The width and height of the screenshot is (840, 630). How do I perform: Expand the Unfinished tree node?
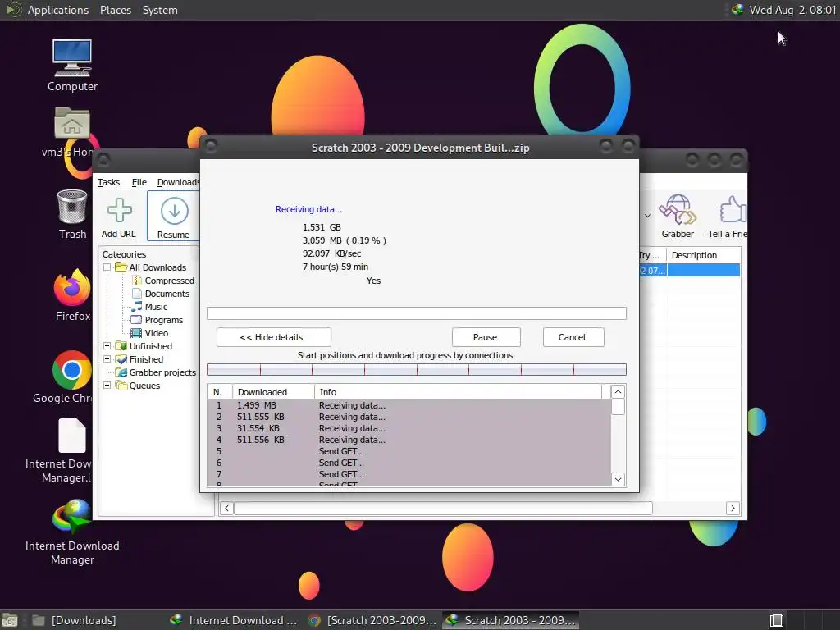(107, 346)
